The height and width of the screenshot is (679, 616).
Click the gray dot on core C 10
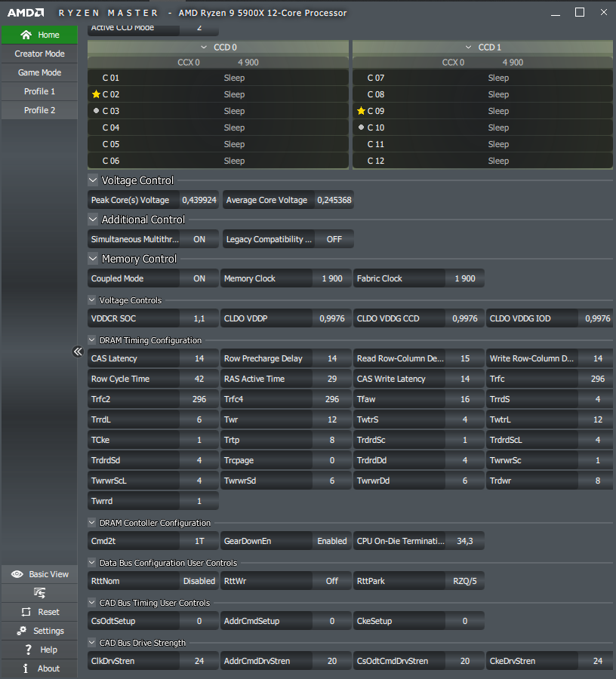(x=361, y=128)
